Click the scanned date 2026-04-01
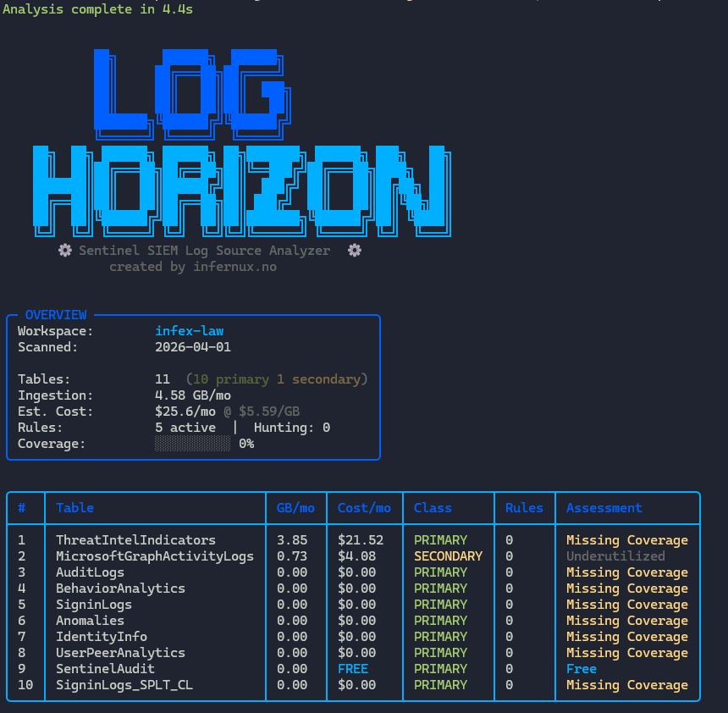728x713 pixels. (193, 347)
